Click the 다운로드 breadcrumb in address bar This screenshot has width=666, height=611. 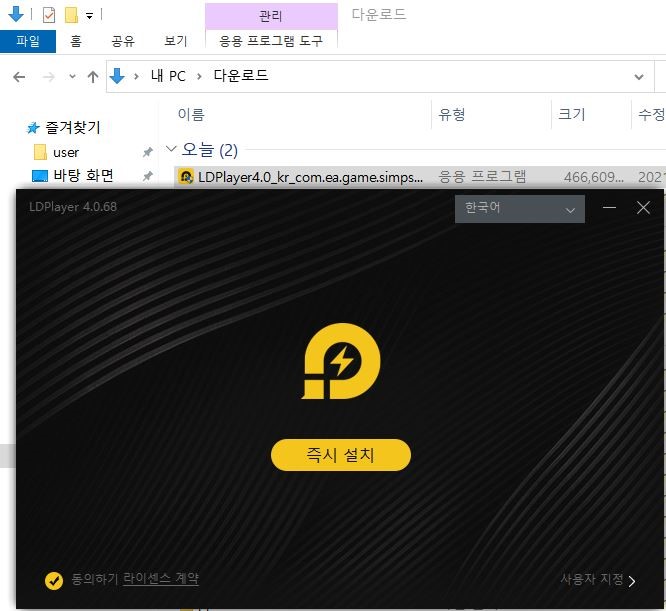pos(241,76)
